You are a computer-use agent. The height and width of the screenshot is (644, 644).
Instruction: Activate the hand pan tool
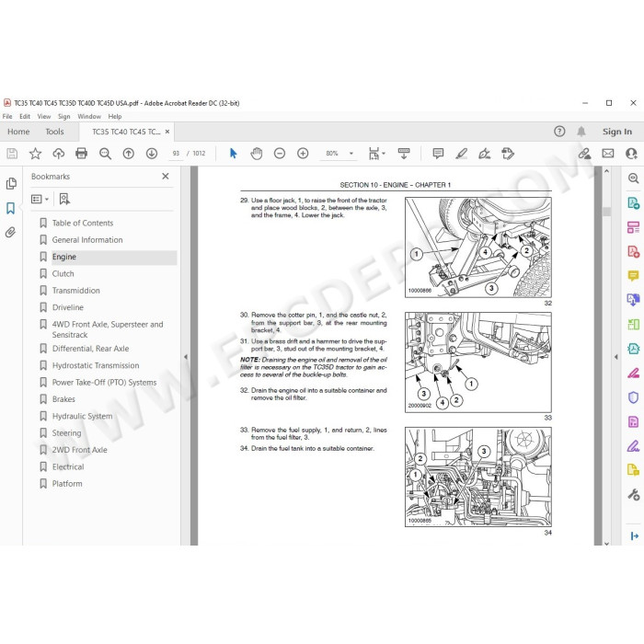[x=257, y=154]
